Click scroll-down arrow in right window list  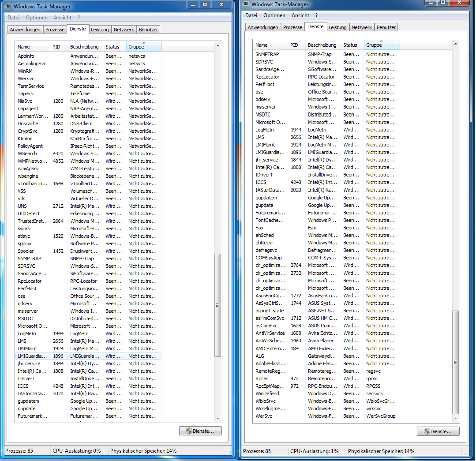tap(456, 419)
